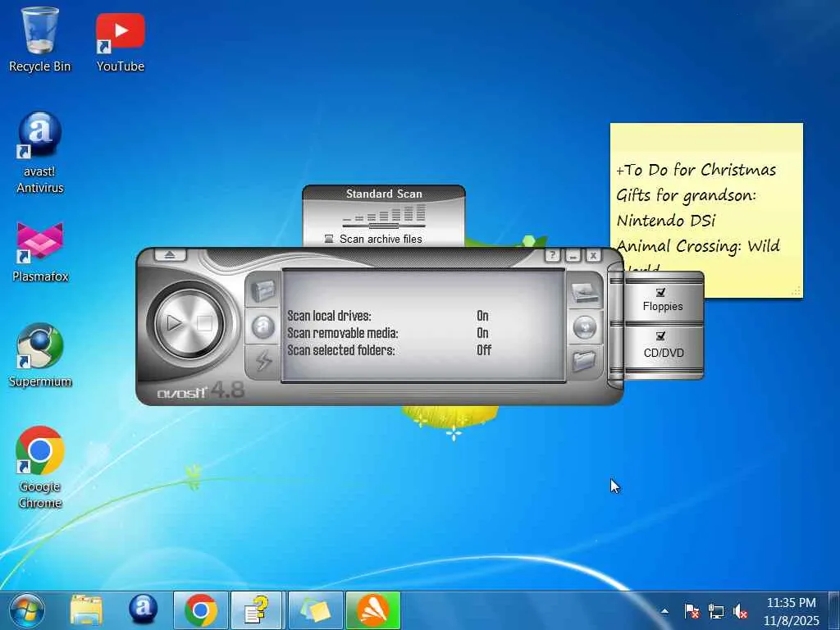The image size is (840, 630).
Task: Select the removable media disc icon
Action: pos(584,326)
